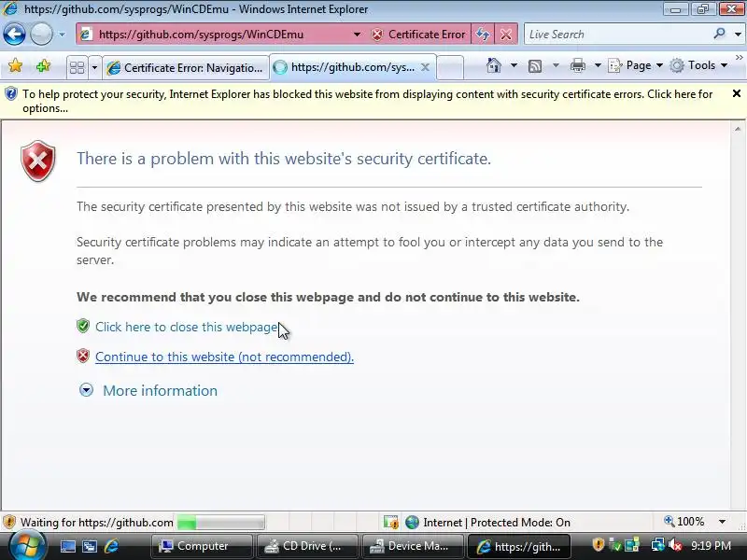The height and width of the screenshot is (560, 747).
Task: Show Quick Tabs thumbnail view
Action: click(77, 67)
